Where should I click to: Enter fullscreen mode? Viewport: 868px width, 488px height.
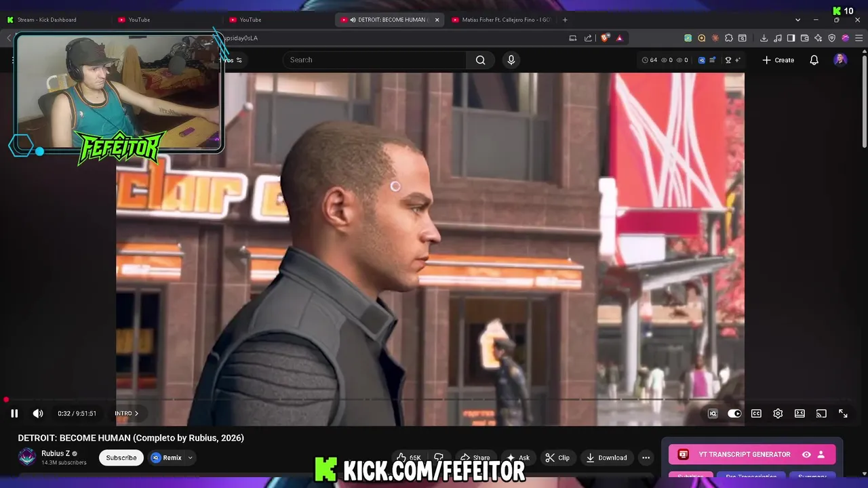(843, 413)
